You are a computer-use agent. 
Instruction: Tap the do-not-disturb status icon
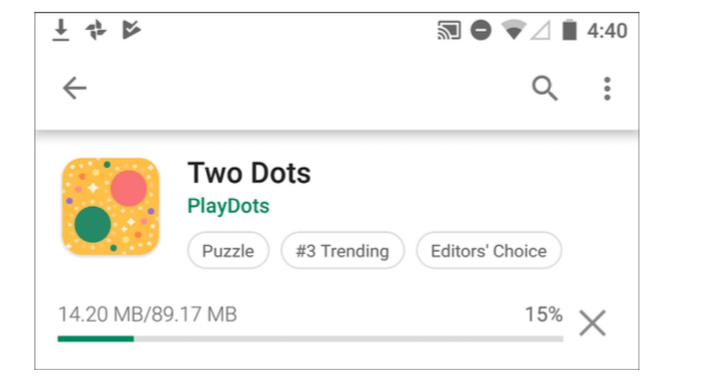click(481, 30)
